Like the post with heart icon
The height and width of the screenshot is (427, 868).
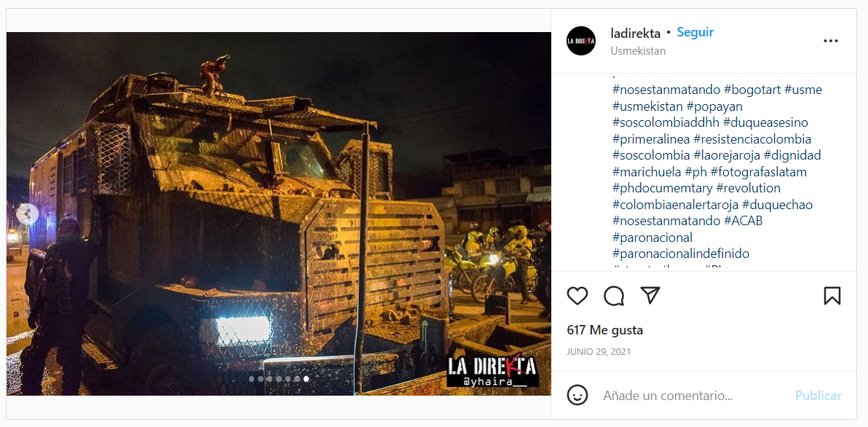tap(577, 296)
